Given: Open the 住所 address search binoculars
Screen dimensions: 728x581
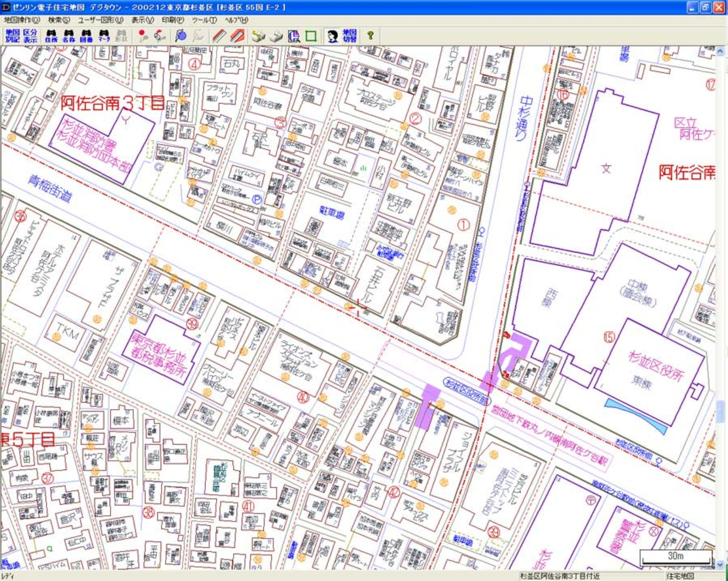Looking at the screenshot, I should [51, 36].
